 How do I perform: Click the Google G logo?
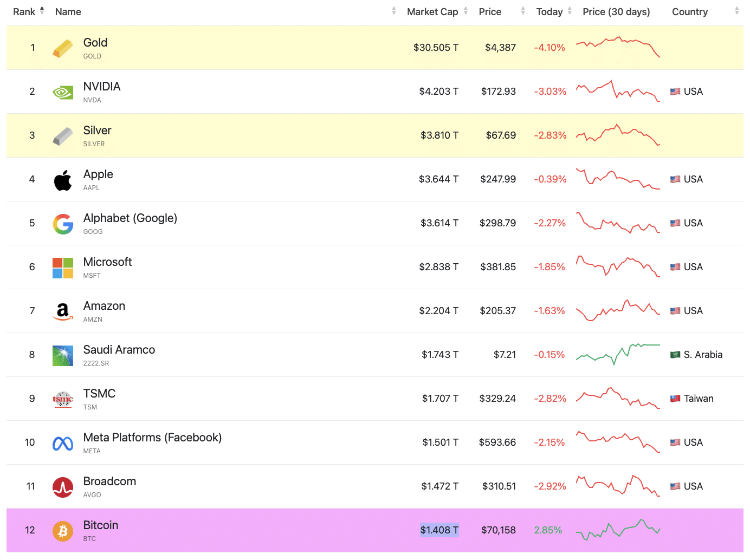[63, 224]
